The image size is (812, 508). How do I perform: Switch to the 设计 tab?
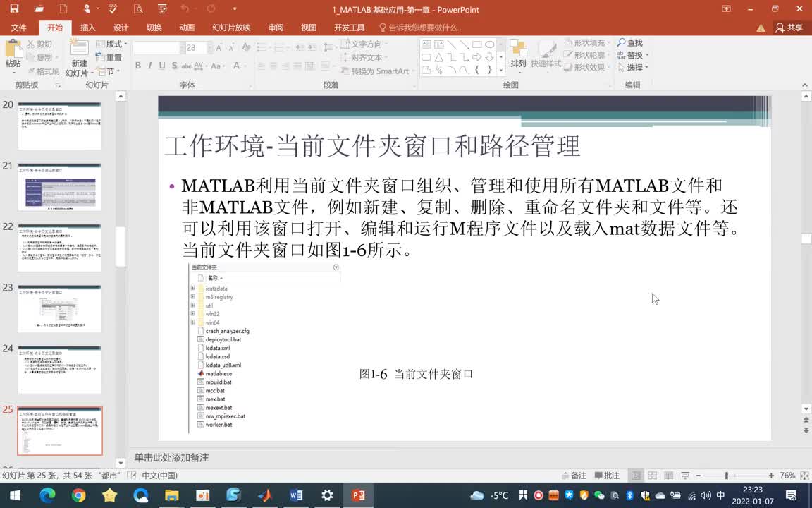click(121, 28)
